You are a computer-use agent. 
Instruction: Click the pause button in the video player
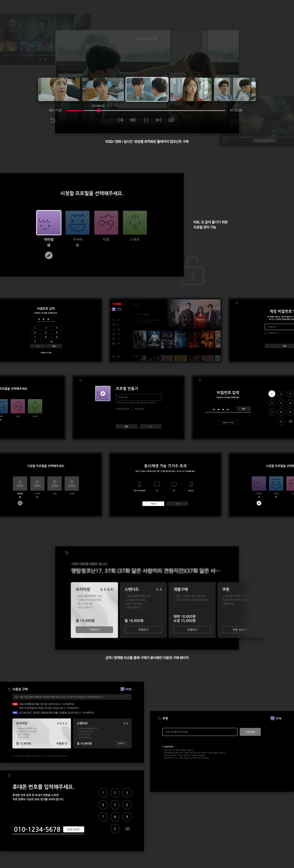(146, 120)
